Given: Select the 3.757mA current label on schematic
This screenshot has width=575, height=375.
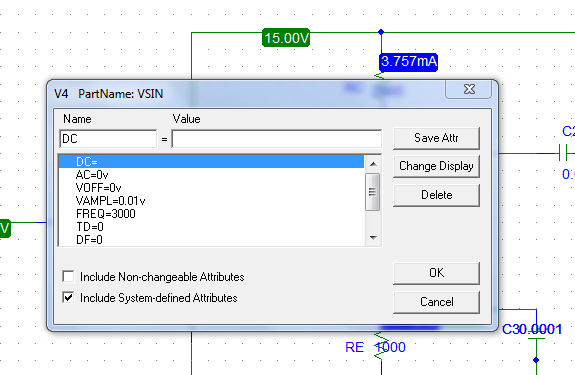Looking at the screenshot, I should [x=409, y=62].
